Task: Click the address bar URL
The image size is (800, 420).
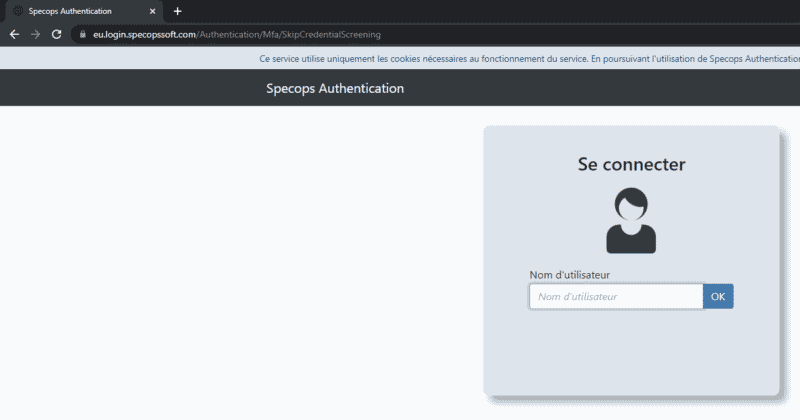Action: click(237, 35)
